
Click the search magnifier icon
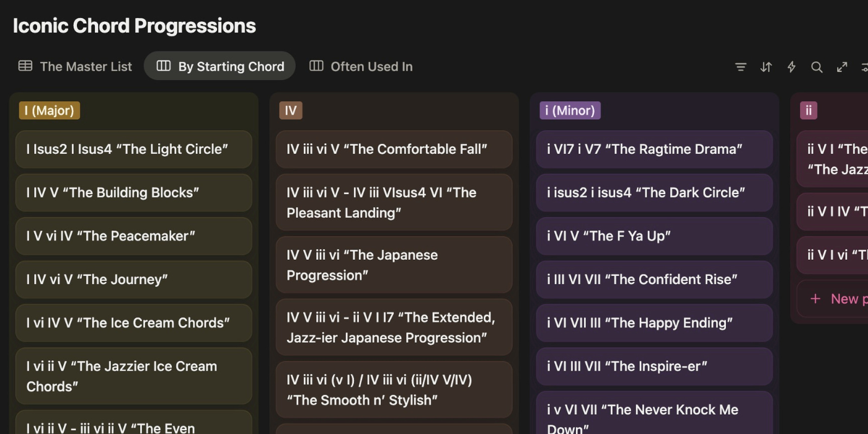(817, 67)
